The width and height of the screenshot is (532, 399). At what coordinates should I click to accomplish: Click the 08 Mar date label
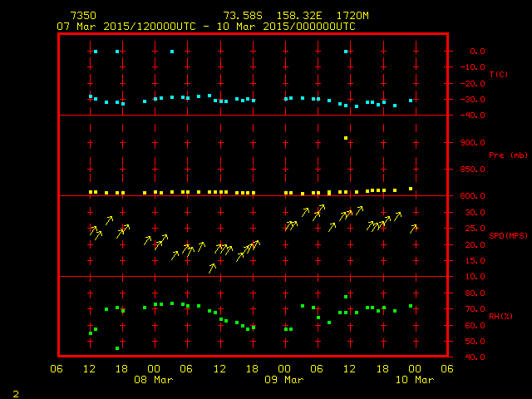(154, 380)
